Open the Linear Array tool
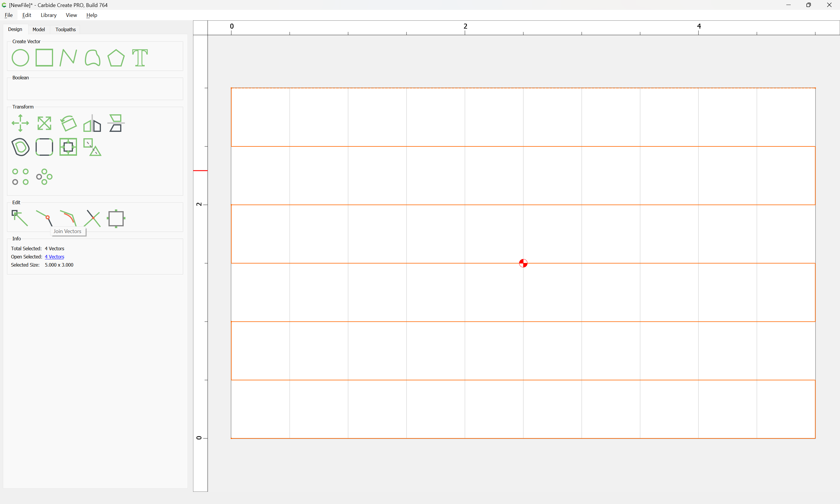The width and height of the screenshot is (840, 504). point(20,177)
